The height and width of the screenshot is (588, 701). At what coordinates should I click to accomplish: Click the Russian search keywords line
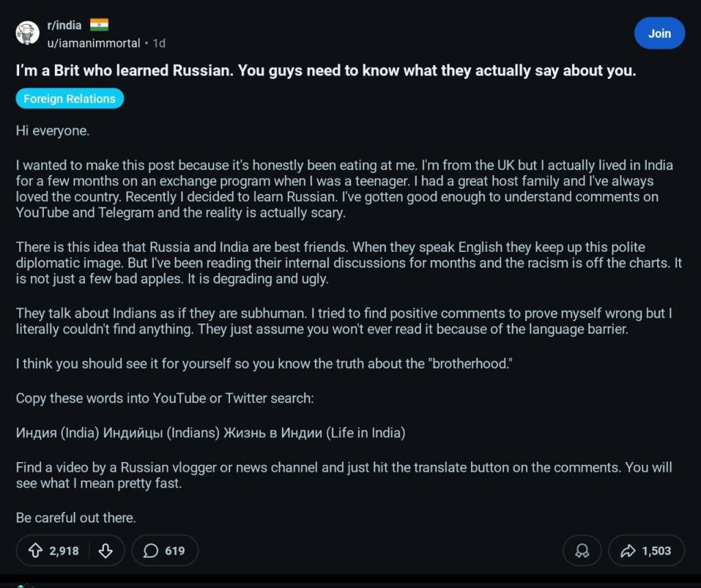click(x=210, y=433)
